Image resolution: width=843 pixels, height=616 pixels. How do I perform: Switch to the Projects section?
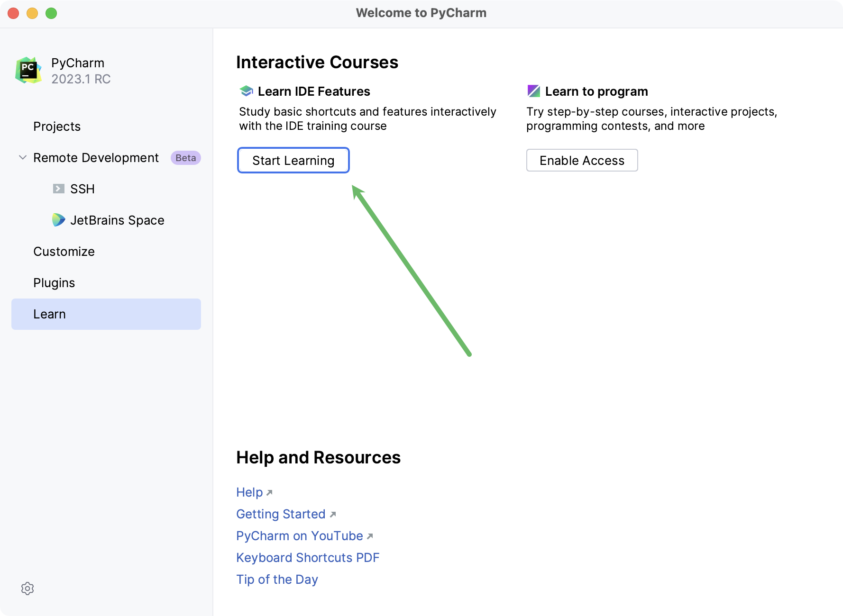(x=57, y=127)
